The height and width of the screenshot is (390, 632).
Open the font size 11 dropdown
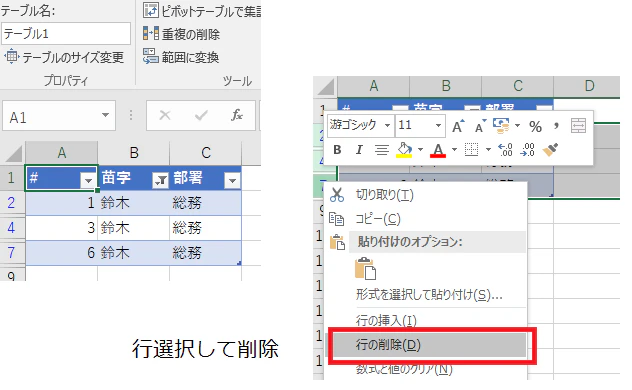tap(438, 125)
